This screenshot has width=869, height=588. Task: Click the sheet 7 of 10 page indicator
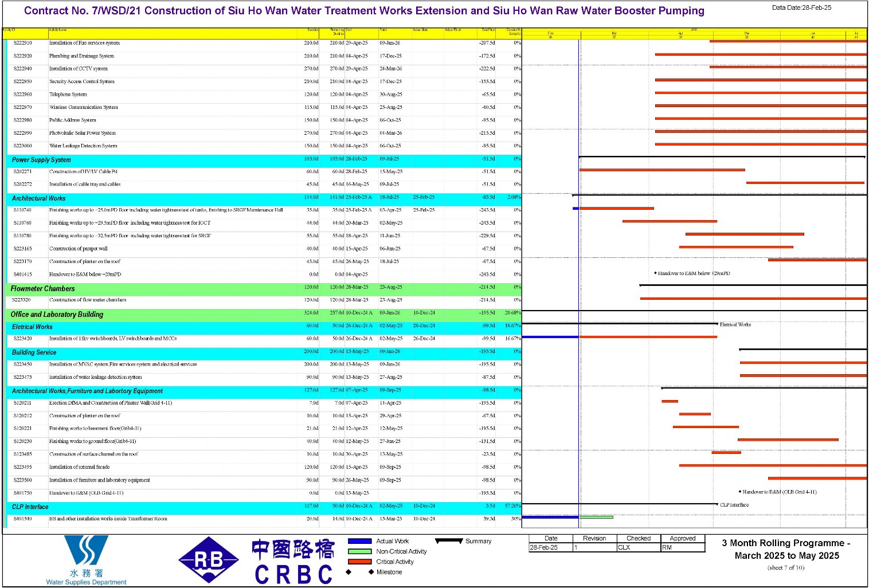(786, 568)
